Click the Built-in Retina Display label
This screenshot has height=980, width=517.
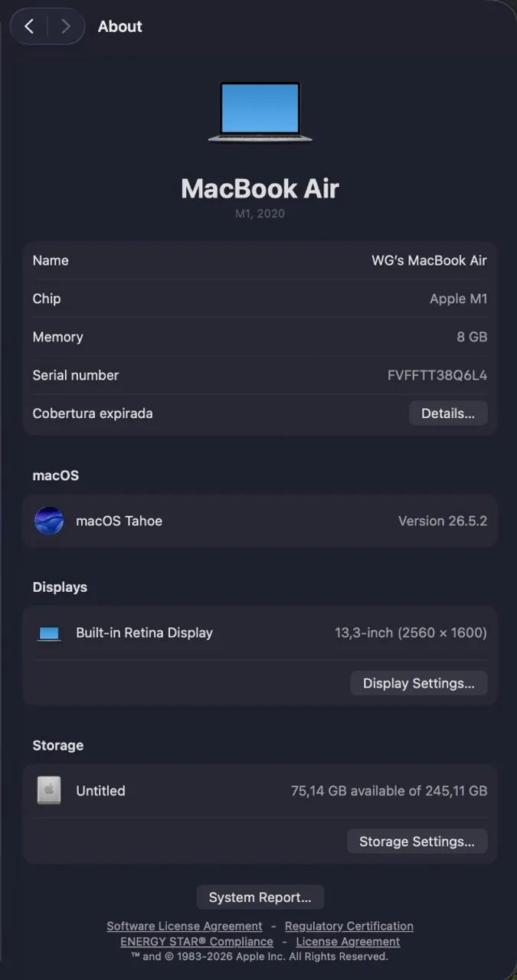pos(144,633)
